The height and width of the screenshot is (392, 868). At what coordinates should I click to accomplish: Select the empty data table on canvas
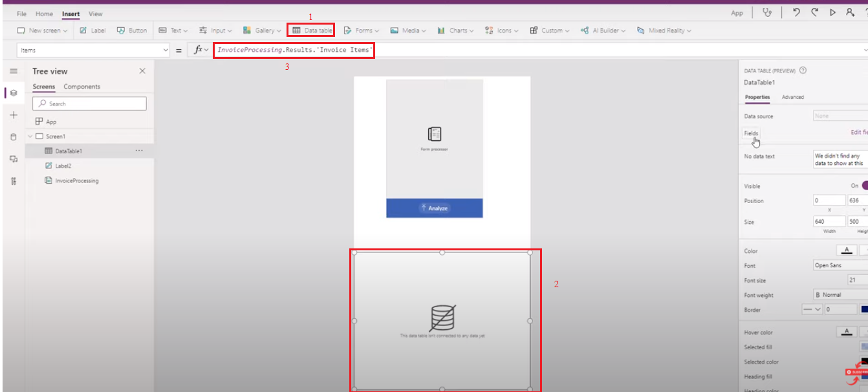coord(442,321)
